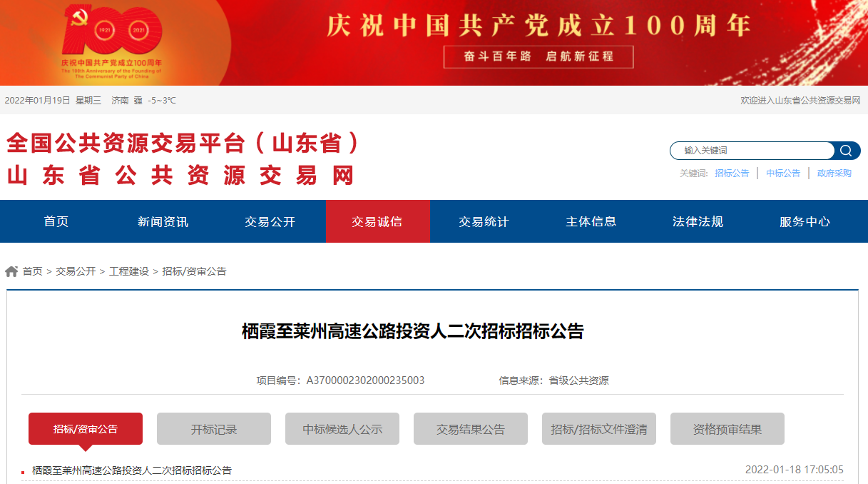The height and width of the screenshot is (484, 868).
Task: Open 交易统计 navigation item
Action: tap(484, 221)
